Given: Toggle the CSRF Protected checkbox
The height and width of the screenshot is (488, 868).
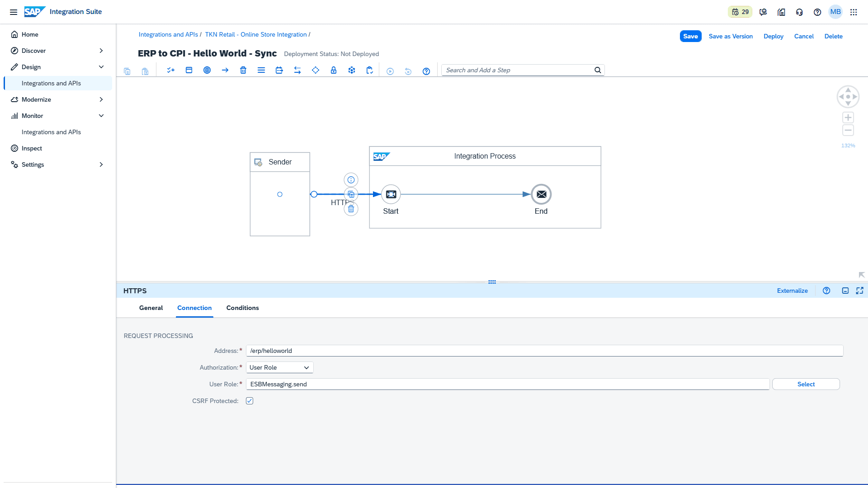Looking at the screenshot, I should [250, 401].
